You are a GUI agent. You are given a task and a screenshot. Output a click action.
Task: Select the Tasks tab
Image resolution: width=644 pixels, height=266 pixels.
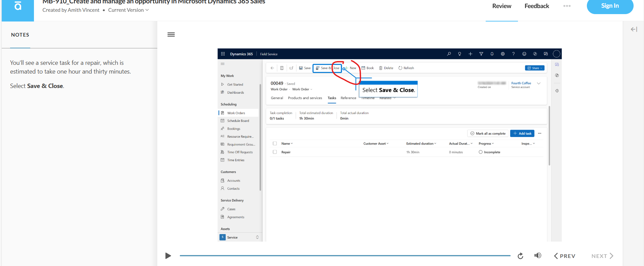click(x=332, y=98)
